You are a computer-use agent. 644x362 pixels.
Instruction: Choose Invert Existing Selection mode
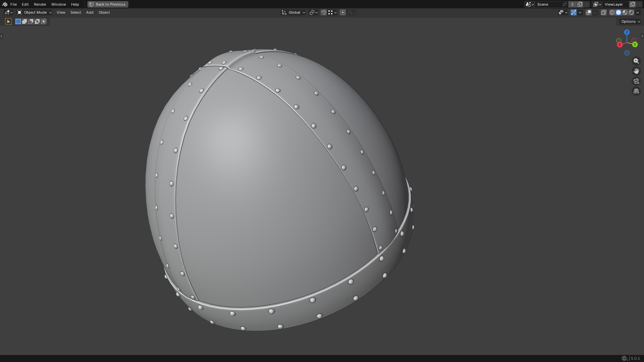(37, 21)
